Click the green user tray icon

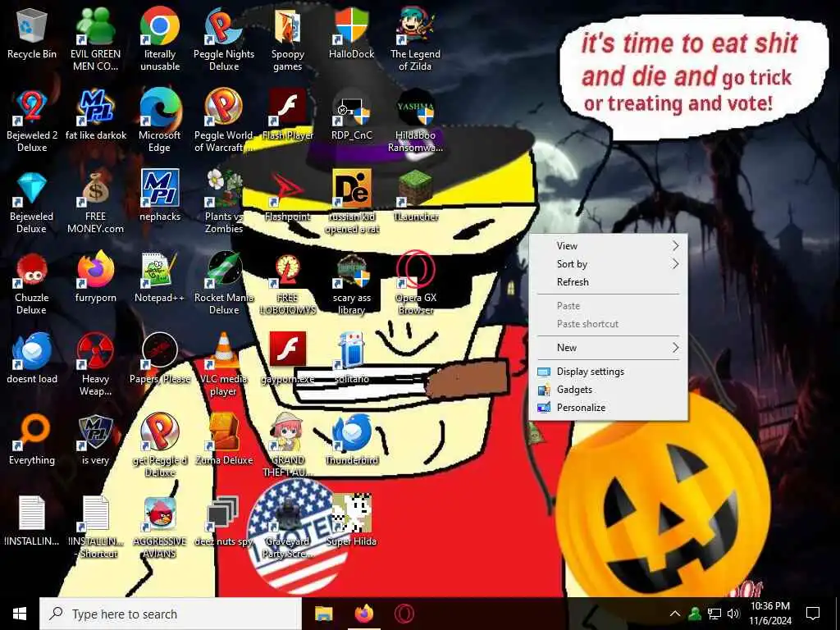(695, 614)
